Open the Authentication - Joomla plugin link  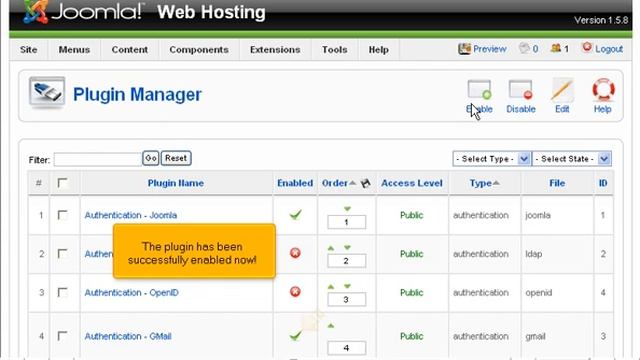point(131,215)
